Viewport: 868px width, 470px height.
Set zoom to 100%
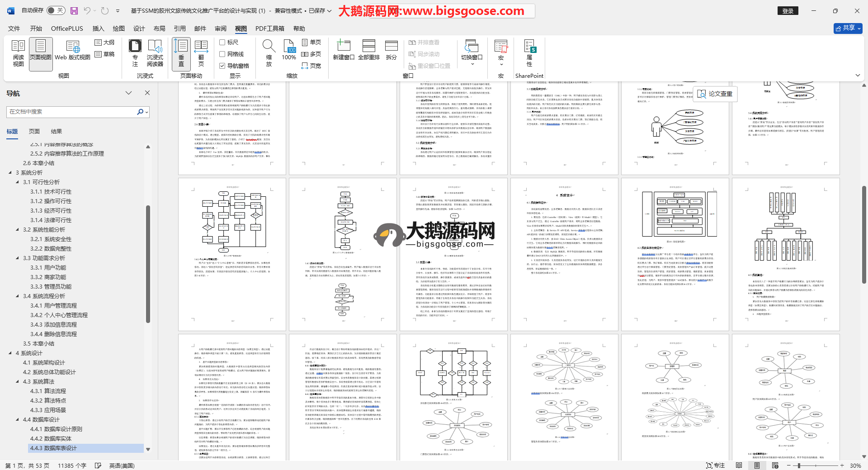point(289,51)
